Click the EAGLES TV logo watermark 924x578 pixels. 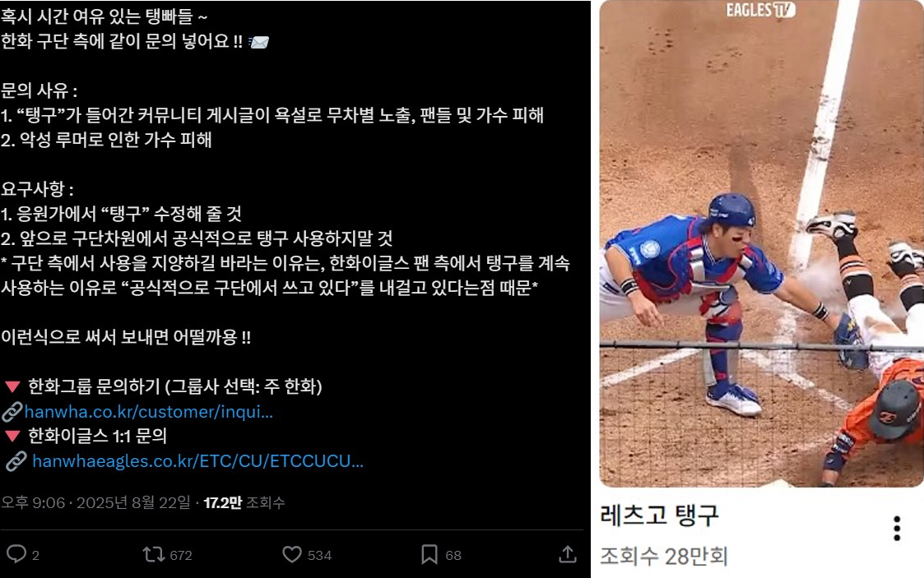click(760, 9)
